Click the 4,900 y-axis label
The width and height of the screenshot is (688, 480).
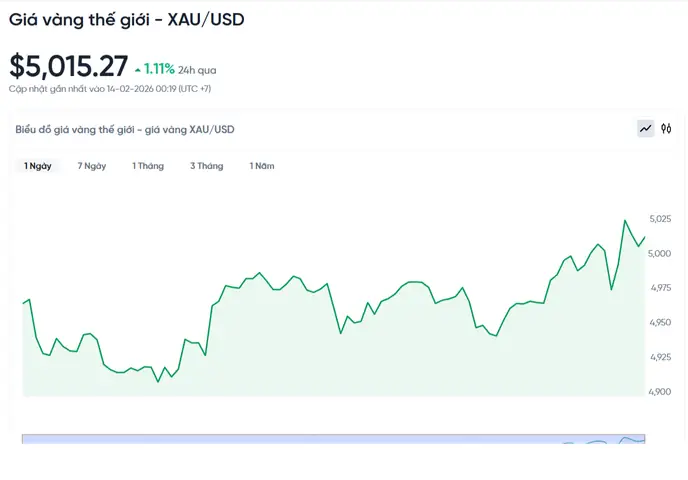click(x=660, y=392)
